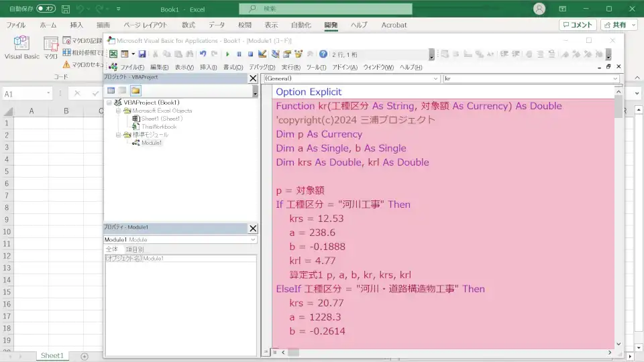This screenshot has width=644, height=362.
Task: Click the 共有 share button
Action: (x=619, y=25)
